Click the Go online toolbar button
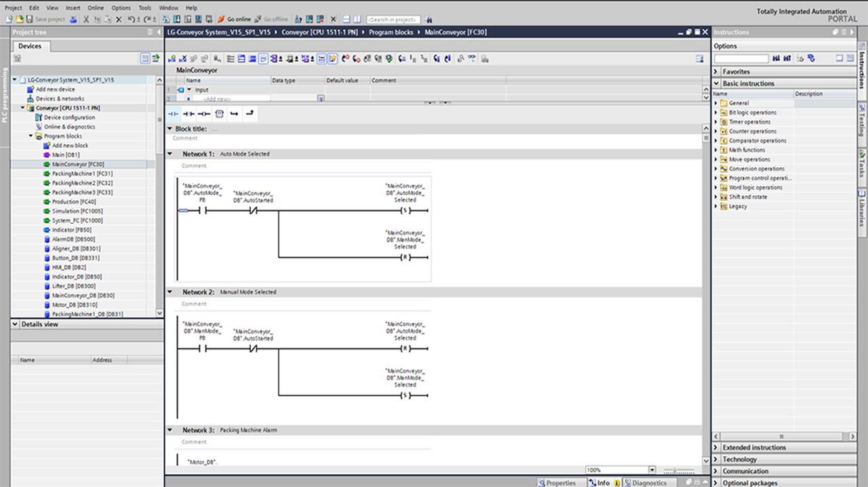The width and height of the screenshot is (868, 487). point(234,19)
